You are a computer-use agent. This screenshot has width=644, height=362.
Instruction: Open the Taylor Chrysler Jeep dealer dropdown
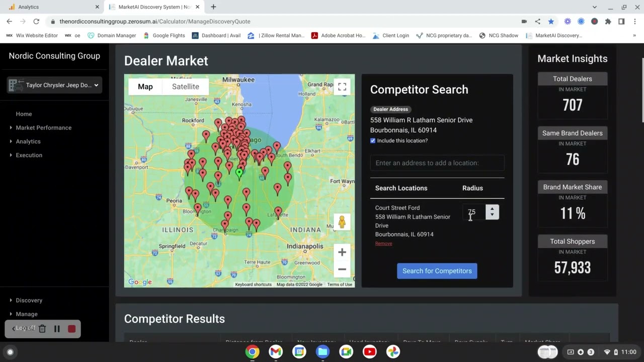[54, 85]
